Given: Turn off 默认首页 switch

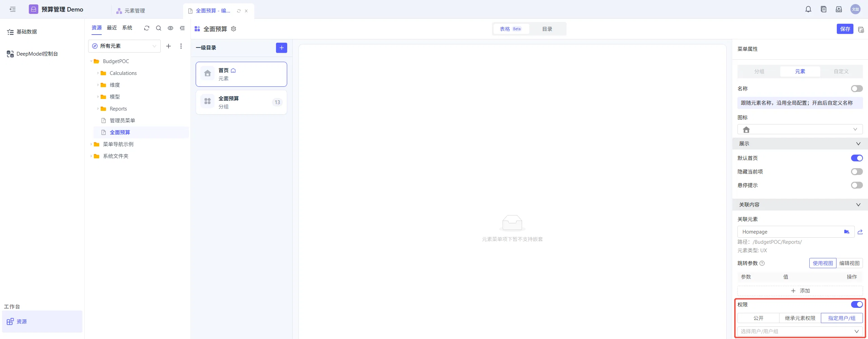Looking at the screenshot, I should (857, 158).
